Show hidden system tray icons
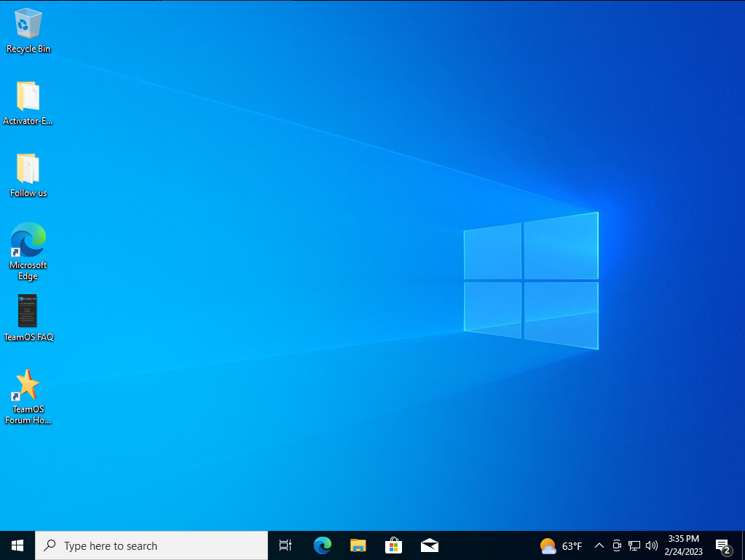This screenshot has height=560, width=745. pos(599,545)
